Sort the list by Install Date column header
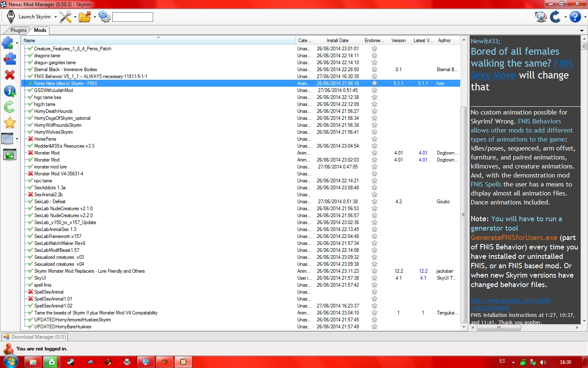Image resolution: width=588 pixels, height=368 pixels. 337,40
